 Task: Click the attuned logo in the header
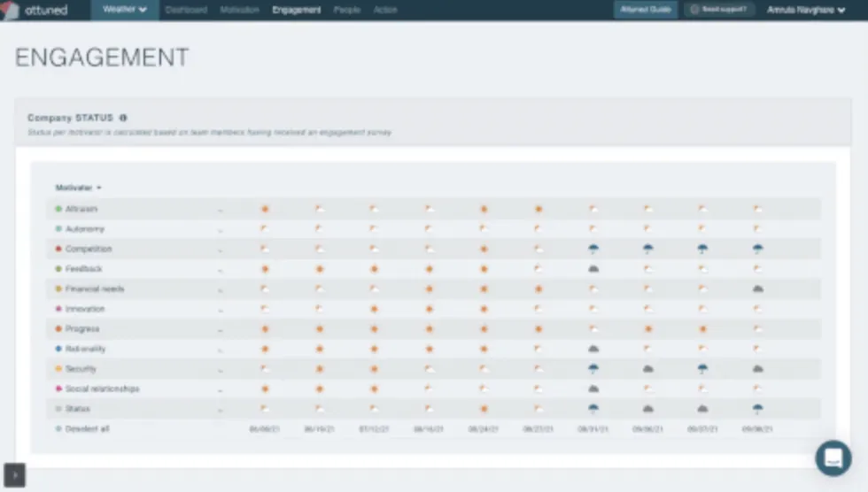(35, 10)
